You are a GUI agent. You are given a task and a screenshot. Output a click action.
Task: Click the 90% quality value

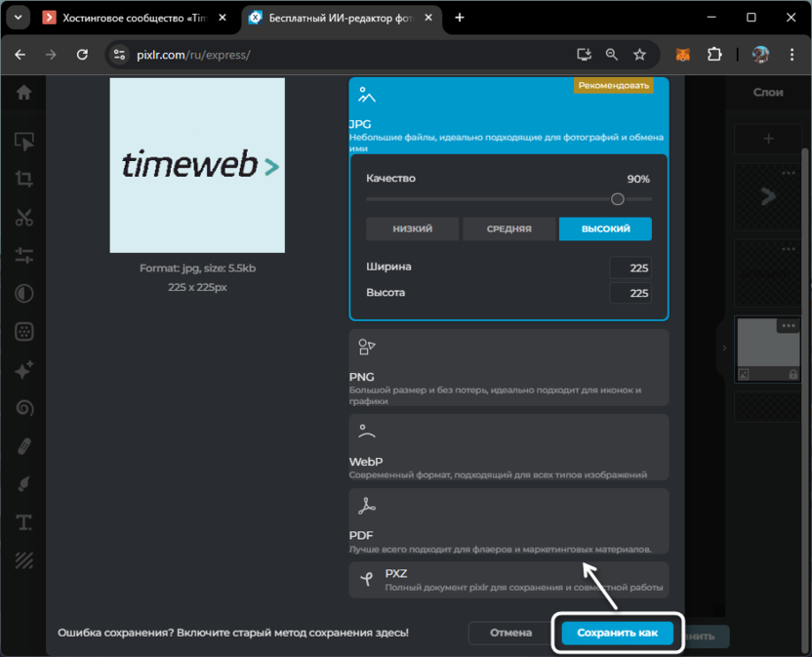[x=638, y=179]
